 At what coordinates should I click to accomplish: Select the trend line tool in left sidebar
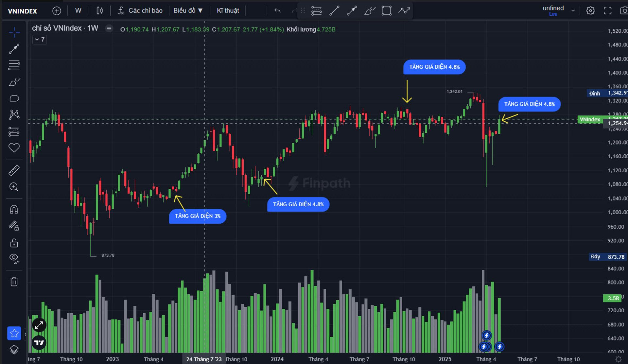click(x=14, y=49)
